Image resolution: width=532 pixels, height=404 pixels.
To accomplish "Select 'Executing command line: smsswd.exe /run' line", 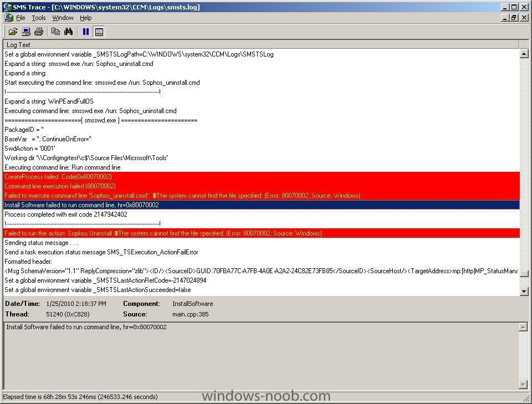I will (x=261, y=111).
